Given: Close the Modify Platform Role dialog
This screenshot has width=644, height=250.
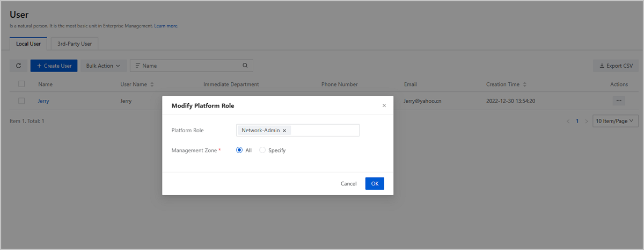Looking at the screenshot, I should tap(384, 106).
